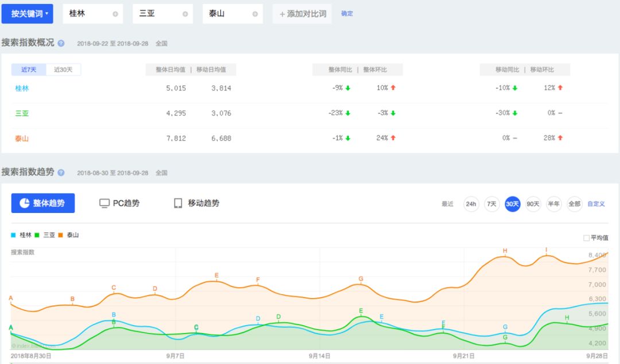Choose the 7天 time range
This screenshot has height=364, width=620.
(491, 204)
